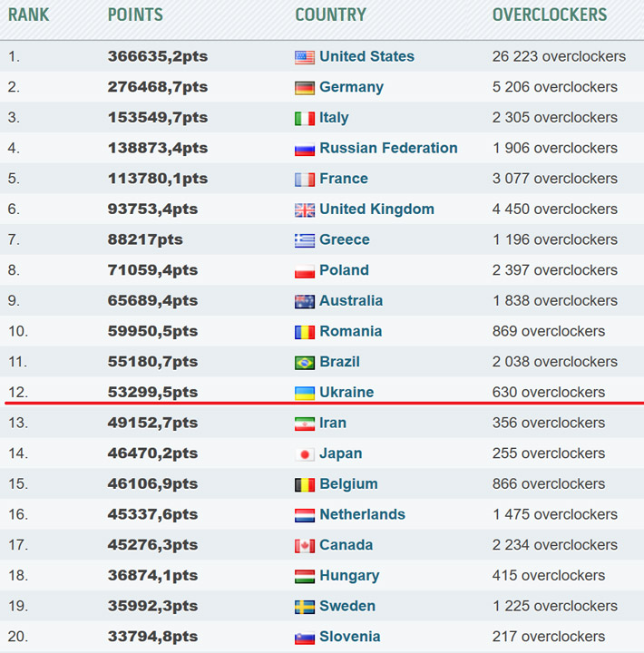Select the 366635,2pts points value
The image size is (644, 653).
point(158,56)
